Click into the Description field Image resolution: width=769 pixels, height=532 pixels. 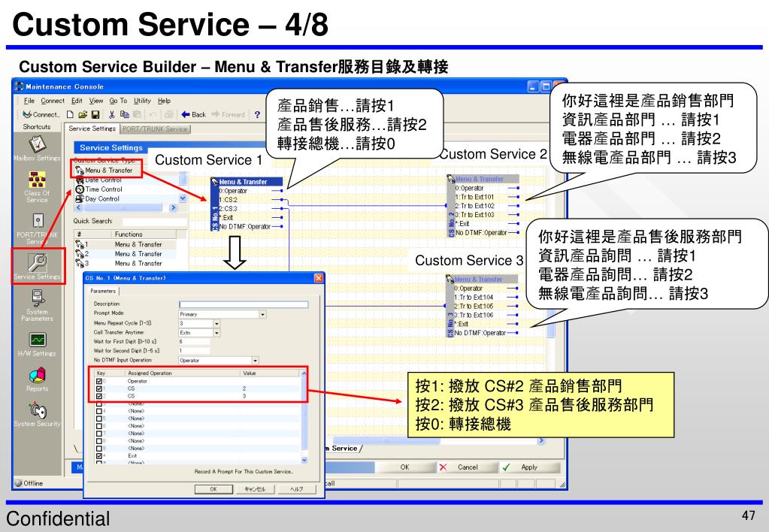(244, 304)
